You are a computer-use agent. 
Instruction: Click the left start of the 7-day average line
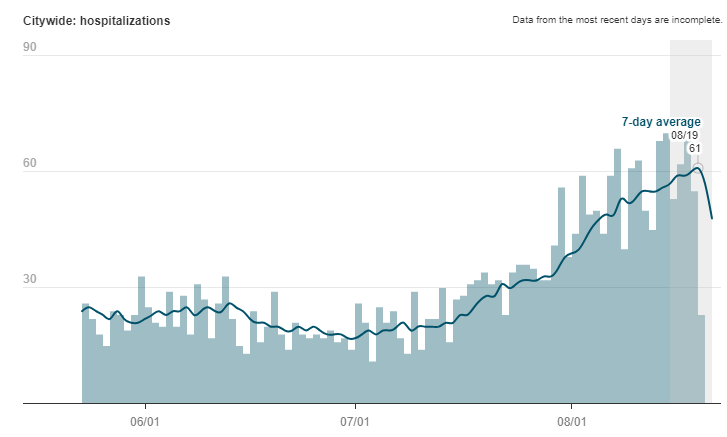pos(83,311)
